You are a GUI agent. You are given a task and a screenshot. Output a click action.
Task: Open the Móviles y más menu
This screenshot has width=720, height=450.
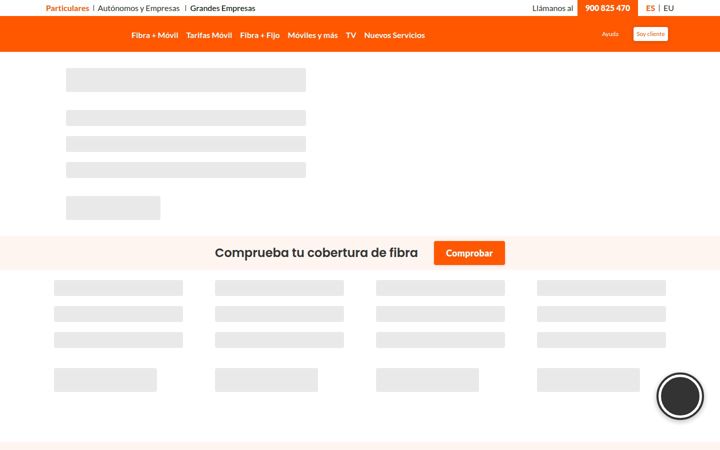[x=313, y=35]
